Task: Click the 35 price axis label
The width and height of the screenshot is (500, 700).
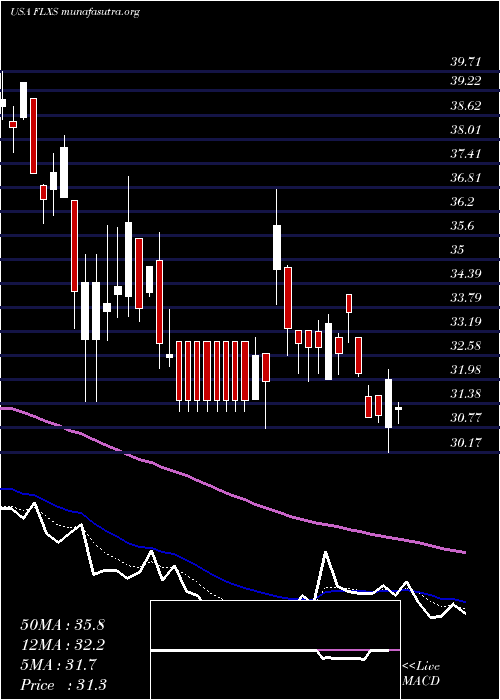Action: coord(457,250)
